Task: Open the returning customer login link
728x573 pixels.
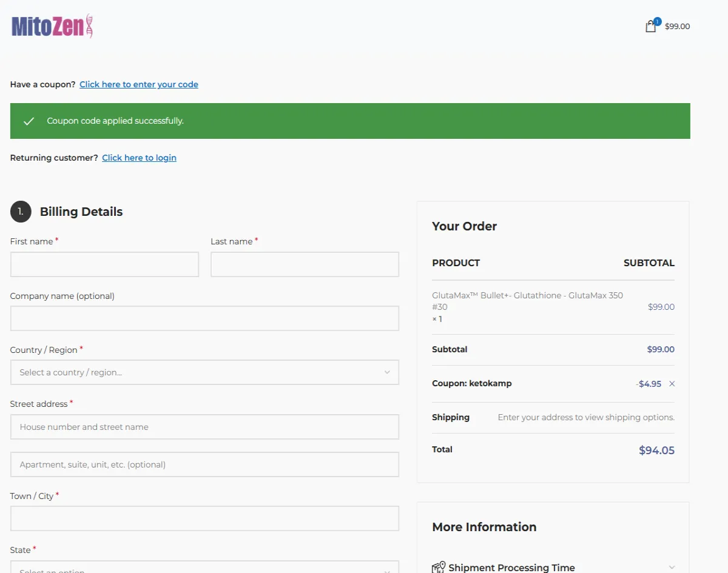Action: click(139, 158)
